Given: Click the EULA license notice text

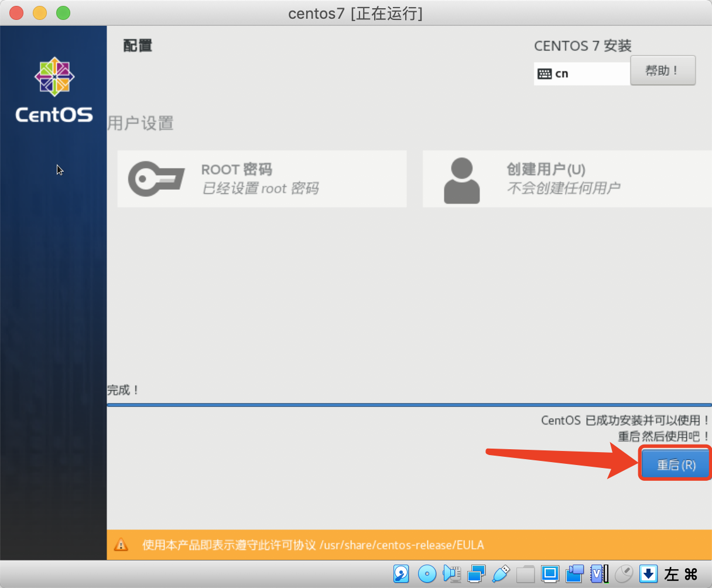Looking at the screenshot, I should (313, 545).
